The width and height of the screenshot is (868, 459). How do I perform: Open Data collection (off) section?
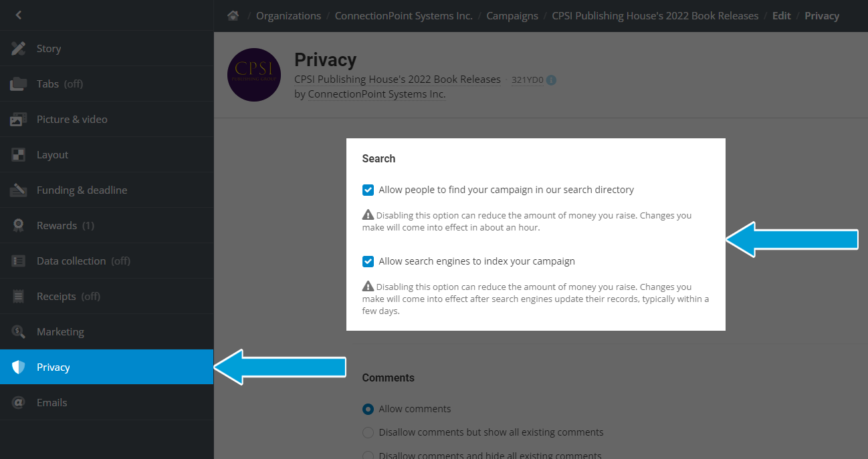click(107, 261)
